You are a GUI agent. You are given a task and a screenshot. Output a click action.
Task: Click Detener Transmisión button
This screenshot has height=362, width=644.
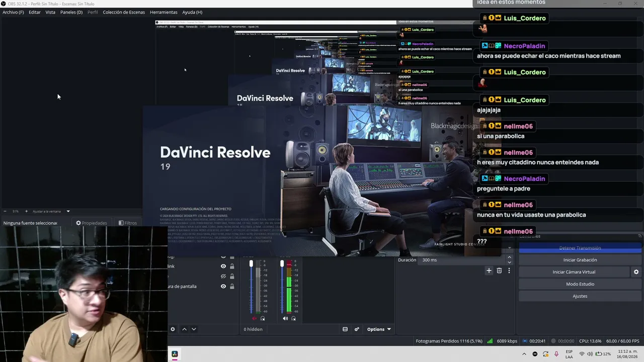point(580,248)
